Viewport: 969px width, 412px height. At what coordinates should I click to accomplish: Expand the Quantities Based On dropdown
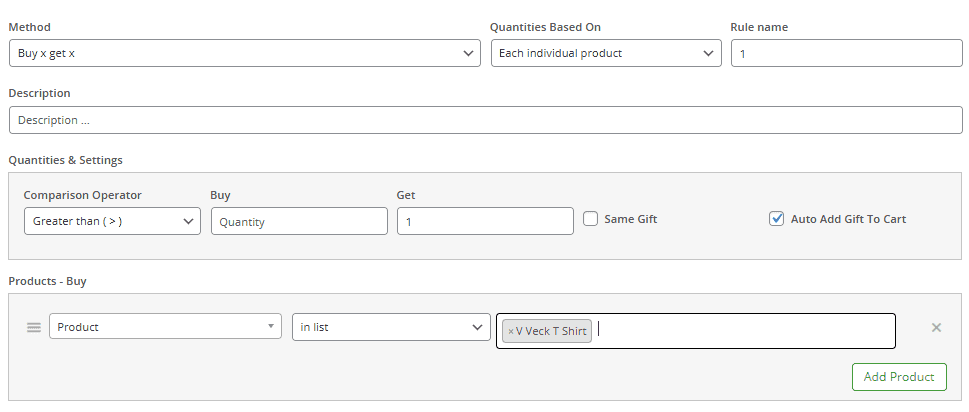(605, 53)
